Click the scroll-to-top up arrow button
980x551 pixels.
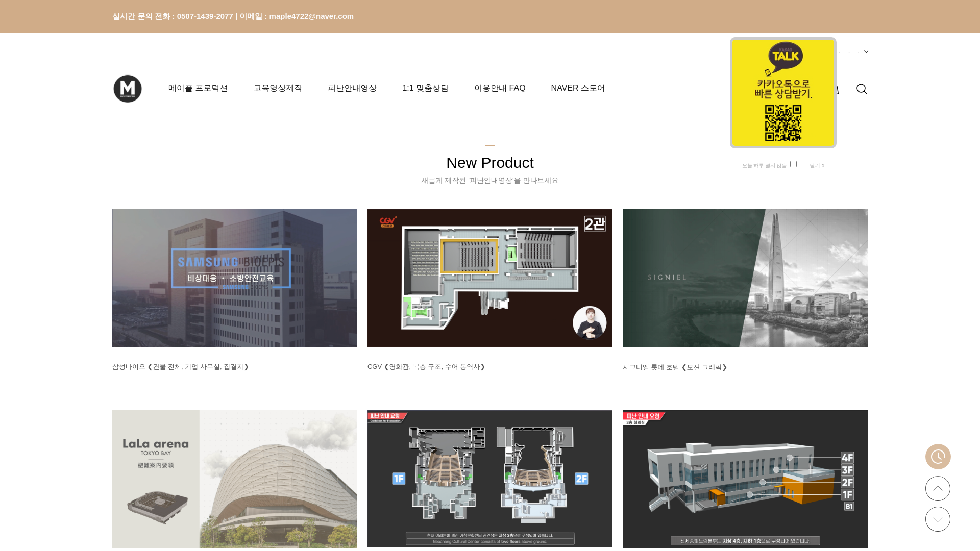coord(938,488)
